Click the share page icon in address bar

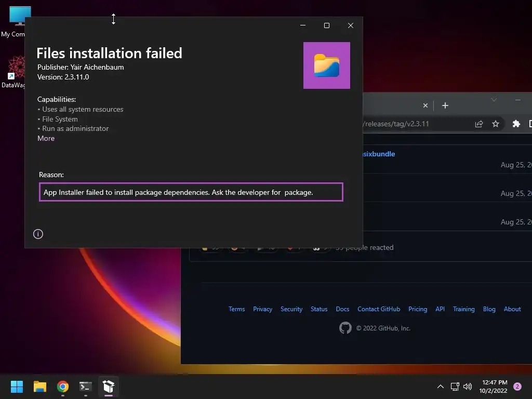click(x=478, y=124)
